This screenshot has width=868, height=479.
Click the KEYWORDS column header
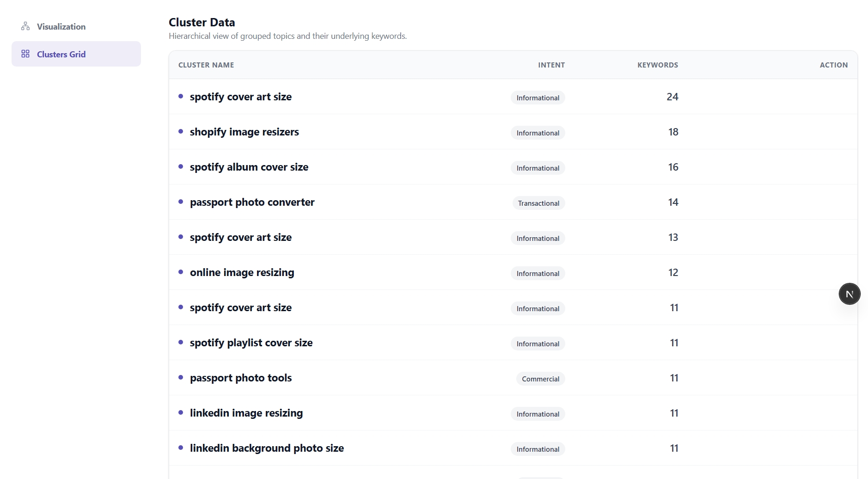point(658,65)
